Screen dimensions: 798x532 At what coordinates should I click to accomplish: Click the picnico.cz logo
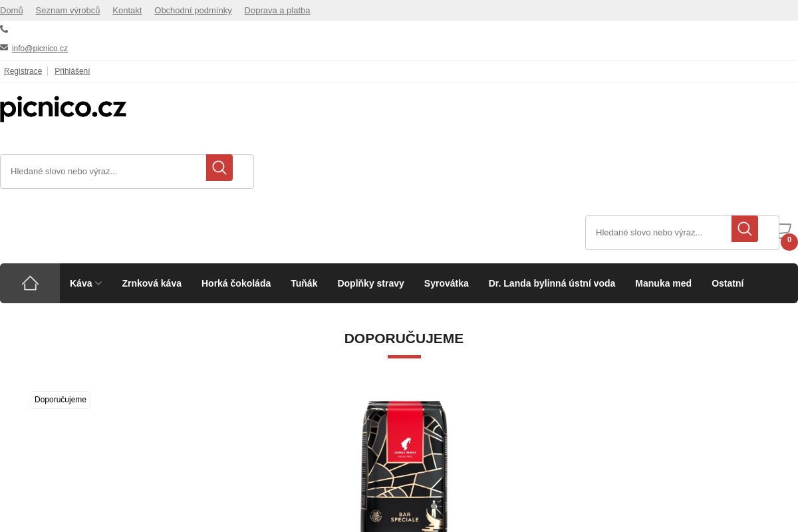tap(63, 108)
